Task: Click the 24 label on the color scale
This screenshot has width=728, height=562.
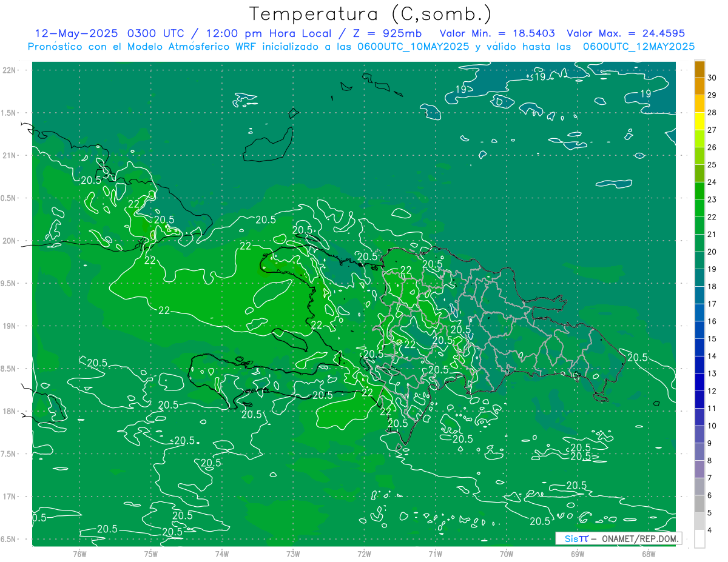Action: pyautogui.click(x=712, y=182)
